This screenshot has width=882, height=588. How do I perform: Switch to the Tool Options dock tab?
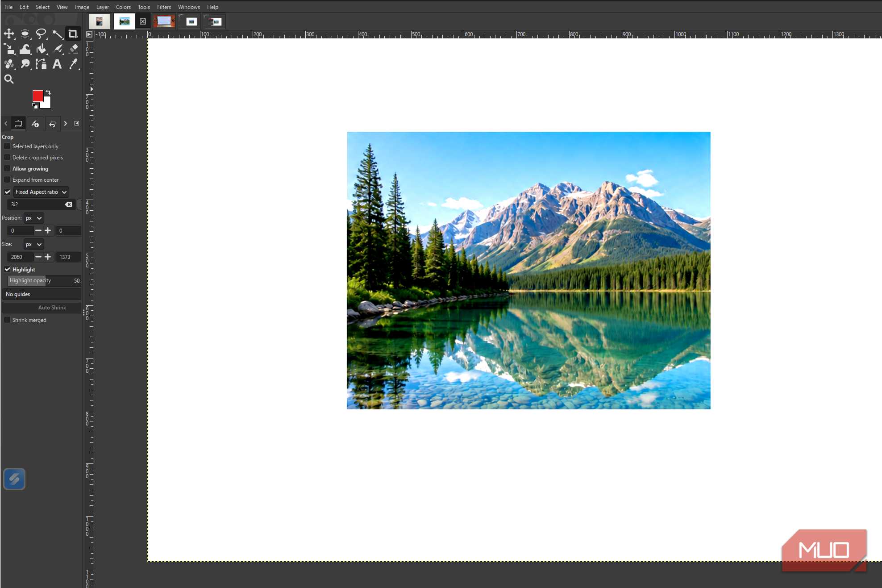coord(18,124)
